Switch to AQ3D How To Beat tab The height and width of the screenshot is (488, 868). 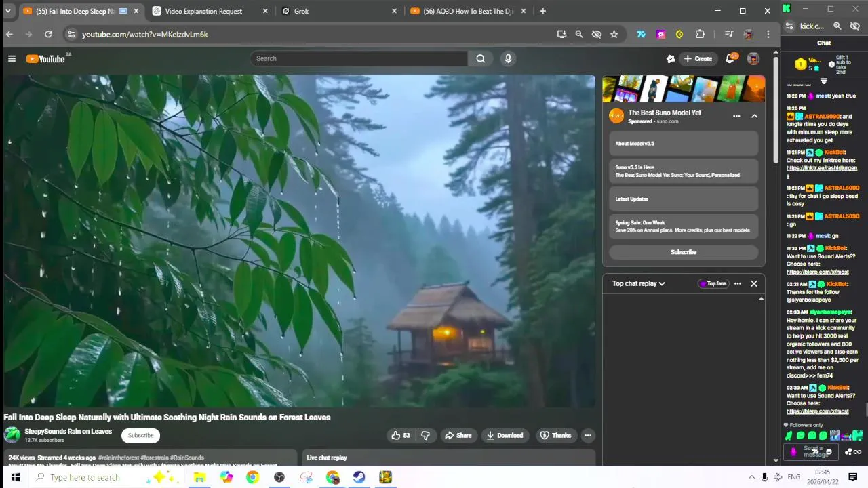(x=469, y=11)
